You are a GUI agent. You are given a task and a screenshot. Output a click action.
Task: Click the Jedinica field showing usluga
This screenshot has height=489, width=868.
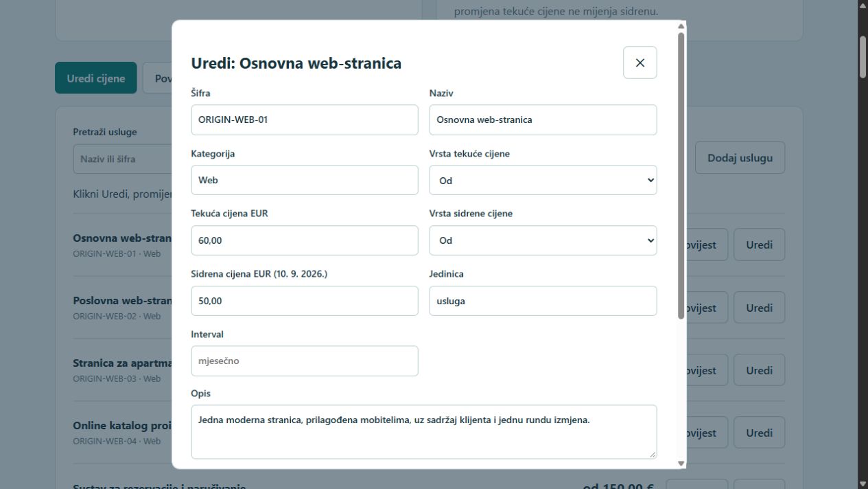pyautogui.click(x=543, y=301)
